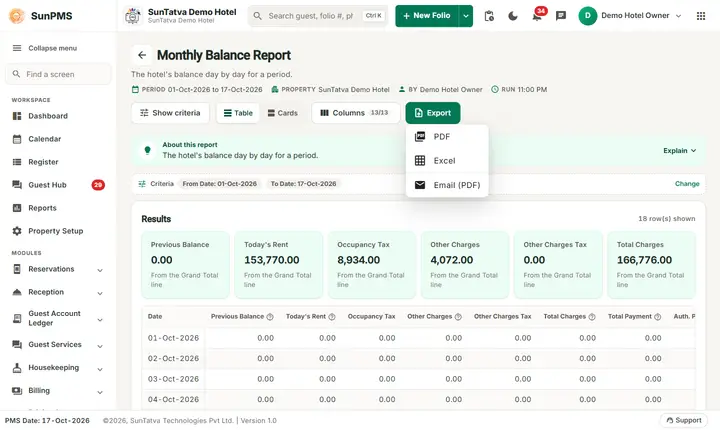Switch to Table view

tap(238, 113)
